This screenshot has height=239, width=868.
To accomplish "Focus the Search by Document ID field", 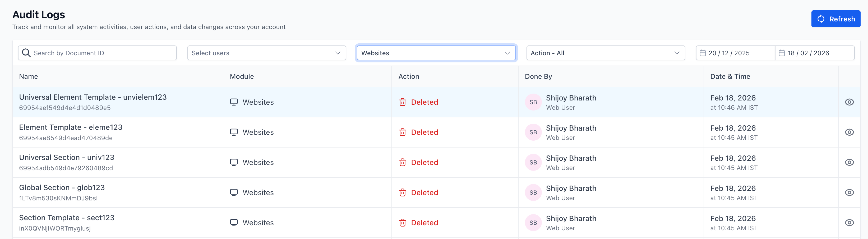I will pyautogui.click(x=101, y=53).
